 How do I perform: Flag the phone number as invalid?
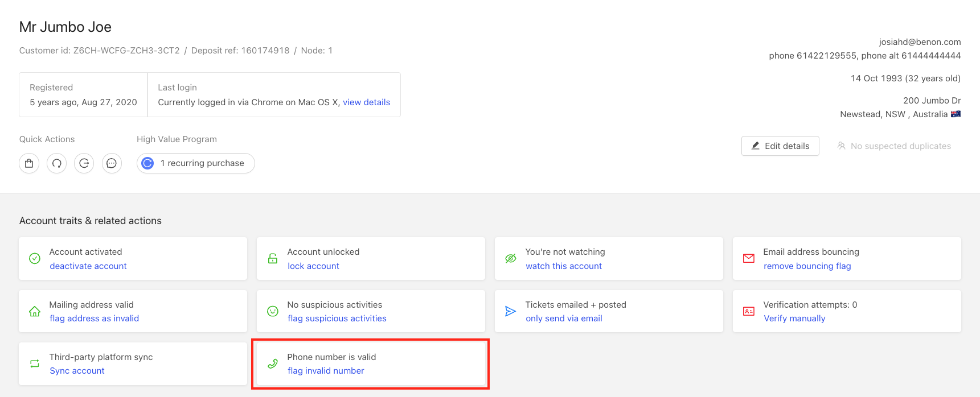(326, 371)
